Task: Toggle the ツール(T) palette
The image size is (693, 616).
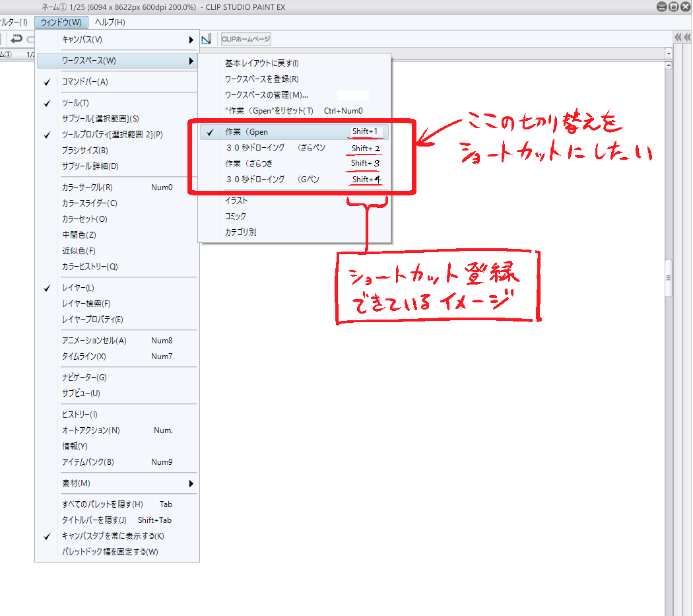Action: coord(117,103)
